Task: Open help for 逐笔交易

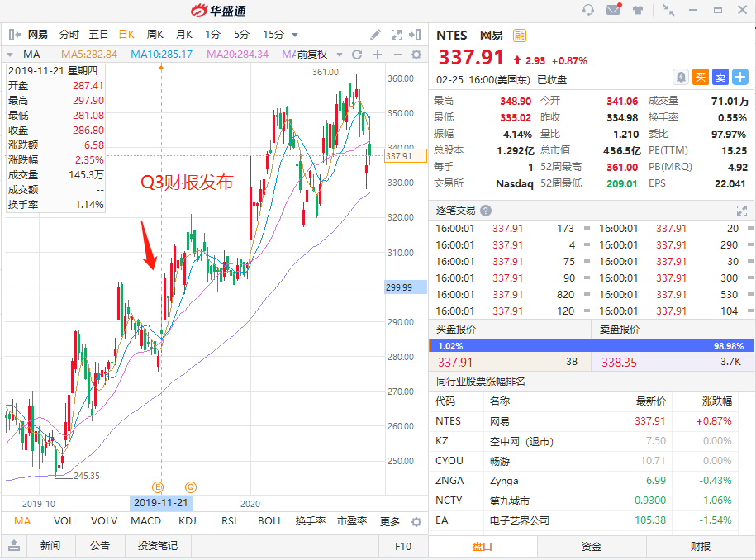Action: (486, 211)
